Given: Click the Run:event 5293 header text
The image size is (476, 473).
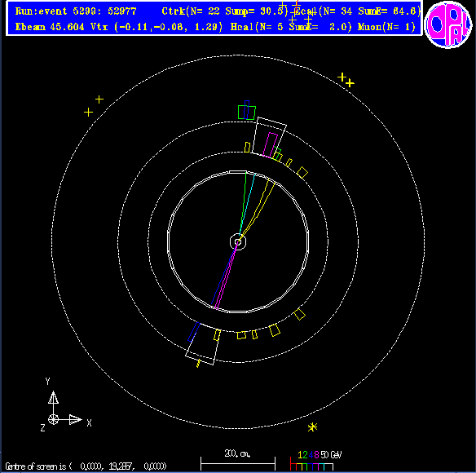Looking at the screenshot, I should pos(76,11).
